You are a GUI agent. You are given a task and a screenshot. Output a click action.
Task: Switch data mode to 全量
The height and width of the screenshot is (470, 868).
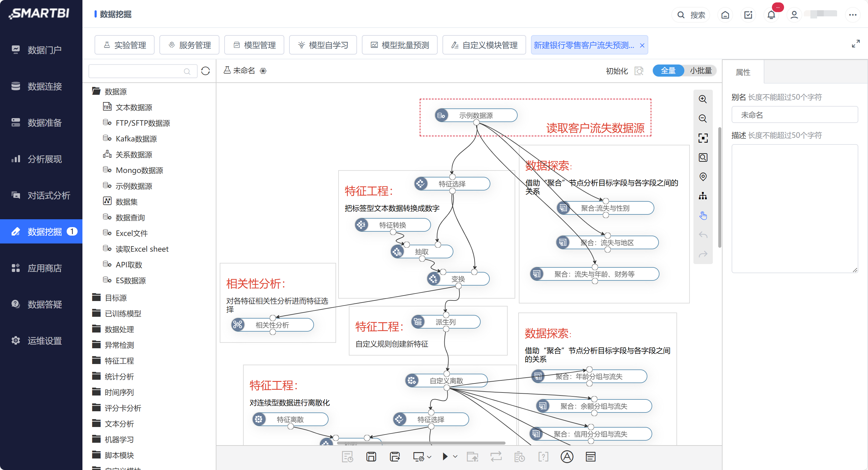[668, 71]
